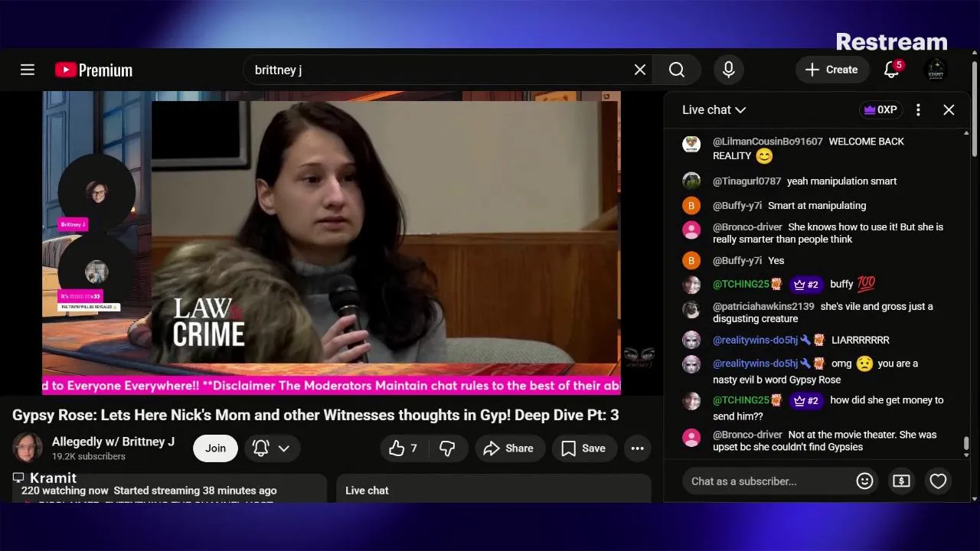Send a heart reaction in chat
Screen dimensions: 980x551
tap(938, 481)
